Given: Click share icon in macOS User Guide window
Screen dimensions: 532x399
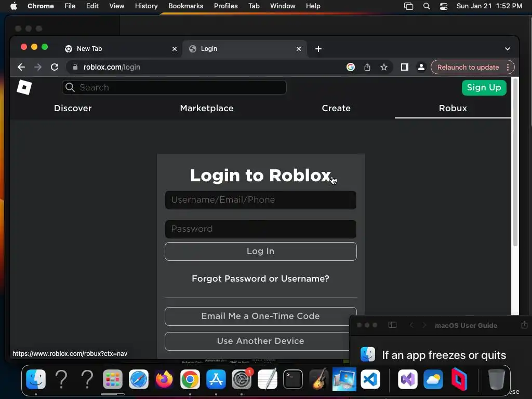Looking at the screenshot, I should pos(524,325).
